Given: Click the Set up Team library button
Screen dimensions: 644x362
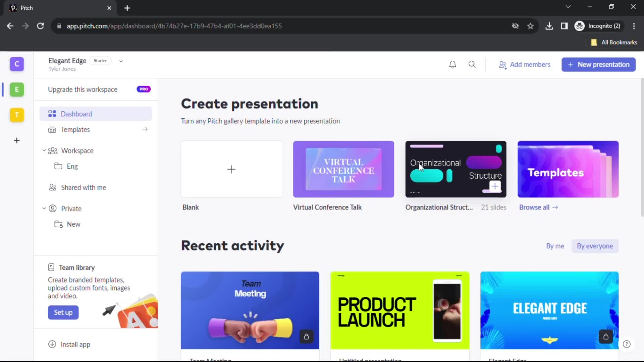Looking at the screenshot, I should click(63, 312).
